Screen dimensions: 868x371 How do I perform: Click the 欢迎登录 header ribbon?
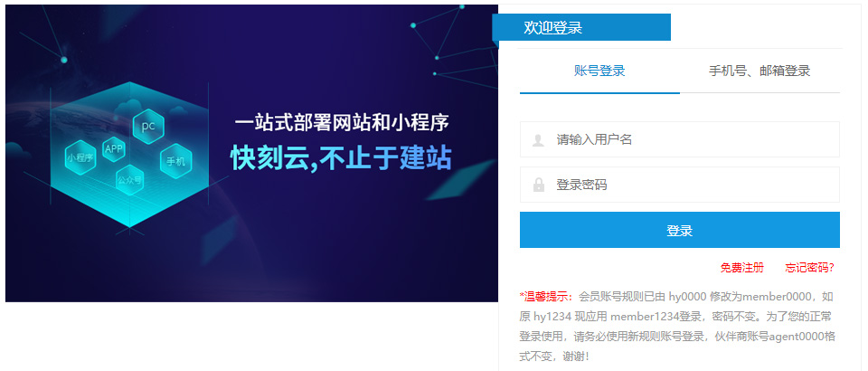(581, 27)
